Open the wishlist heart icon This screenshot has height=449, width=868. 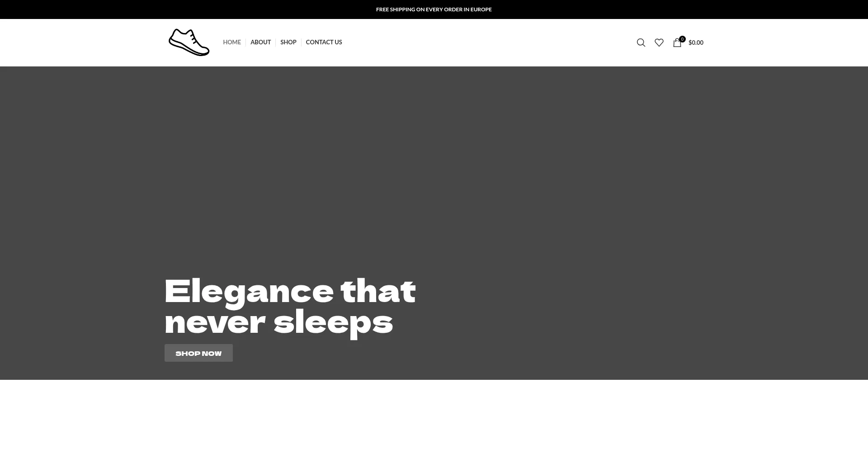pos(659,43)
